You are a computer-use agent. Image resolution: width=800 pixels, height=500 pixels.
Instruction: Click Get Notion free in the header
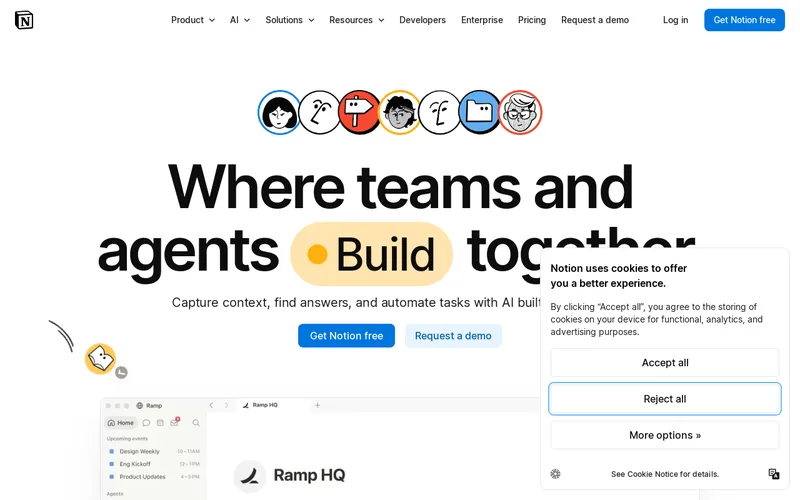744,20
